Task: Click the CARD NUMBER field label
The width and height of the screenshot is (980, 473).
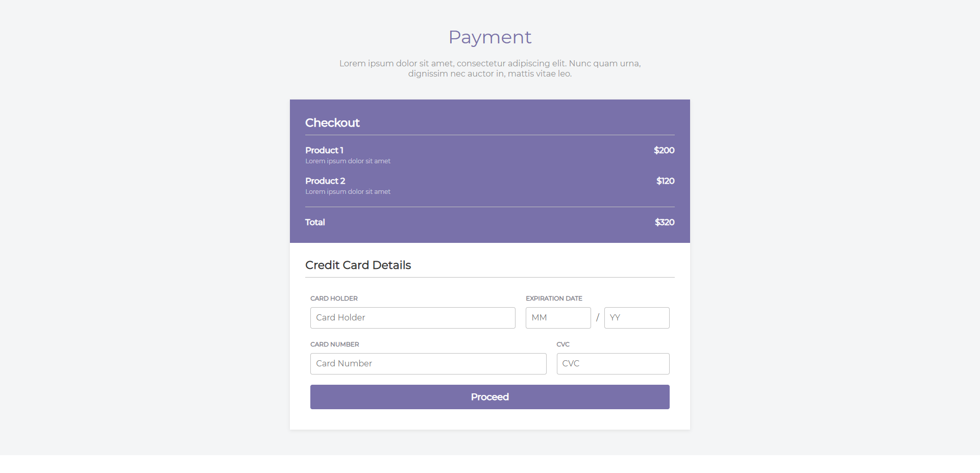Action: [334, 344]
